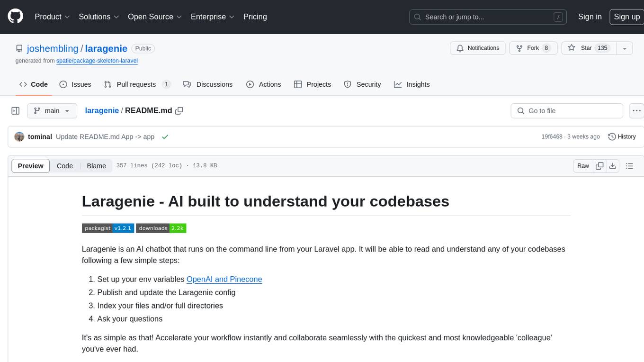This screenshot has width=644, height=362.
Task: Open the main branch selector
Action: coord(52,111)
